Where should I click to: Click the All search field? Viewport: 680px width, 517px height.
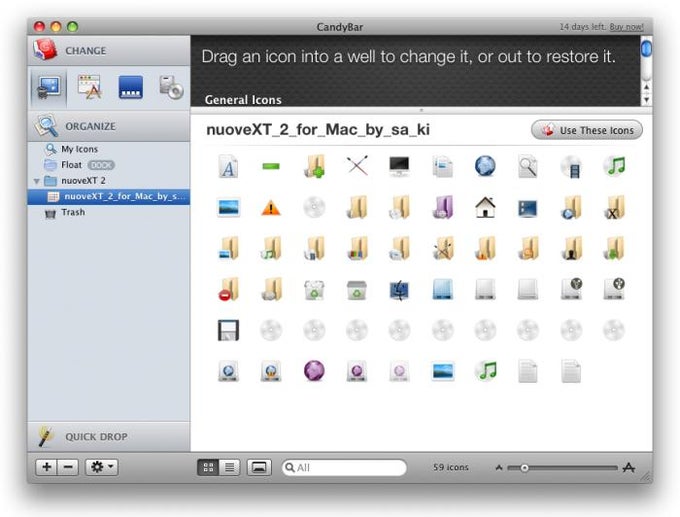(344, 468)
